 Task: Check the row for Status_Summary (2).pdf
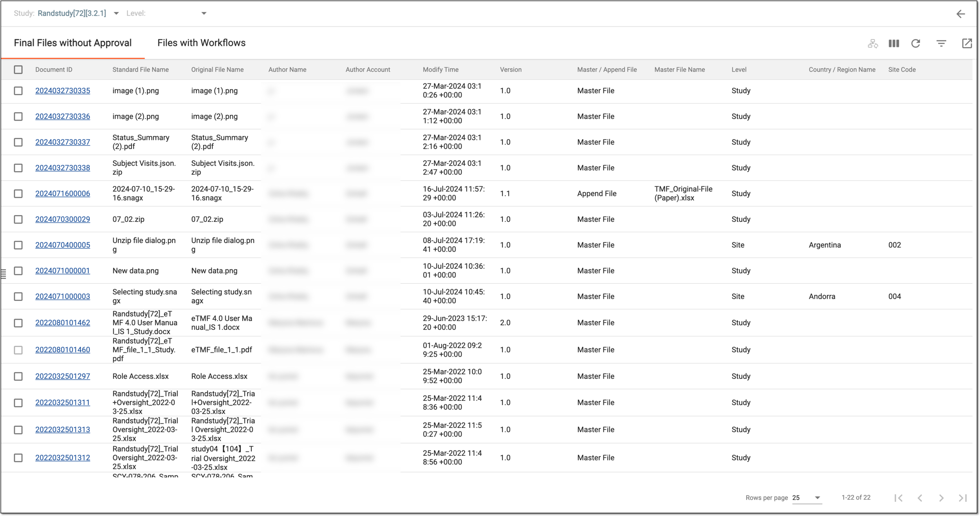tap(18, 142)
